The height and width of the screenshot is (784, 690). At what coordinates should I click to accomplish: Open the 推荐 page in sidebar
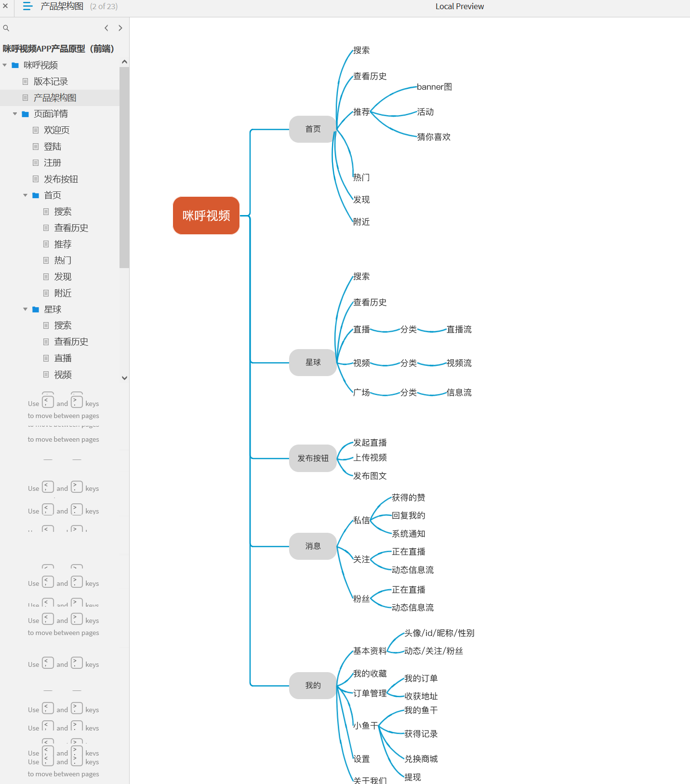coord(63,244)
